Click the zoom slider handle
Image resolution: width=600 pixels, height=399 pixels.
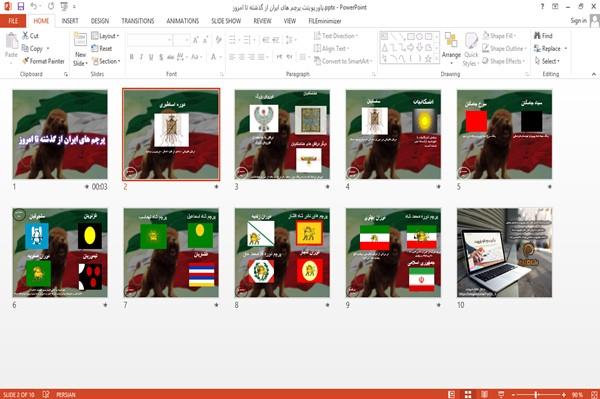click(x=536, y=394)
